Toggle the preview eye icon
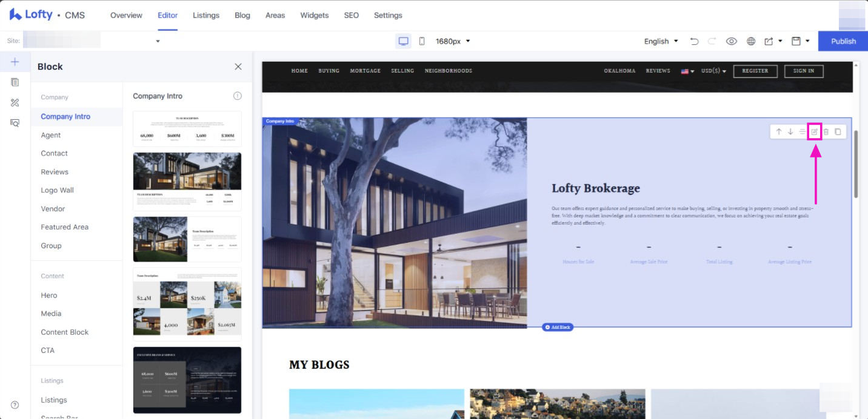Screen dimensions: 868x419 click(732, 41)
